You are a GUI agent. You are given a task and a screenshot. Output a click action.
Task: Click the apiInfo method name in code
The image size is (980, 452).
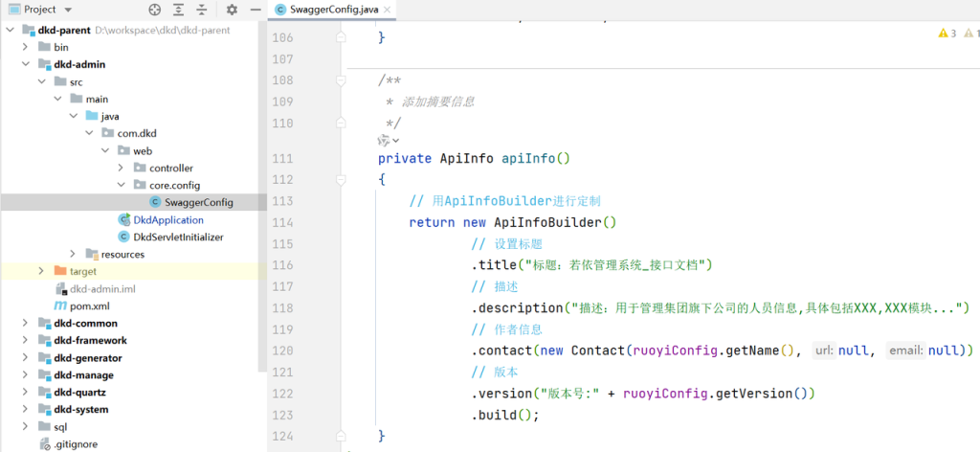[532, 158]
